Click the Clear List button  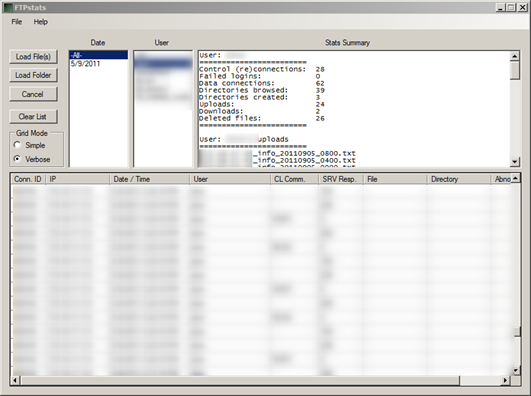coord(33,117)
